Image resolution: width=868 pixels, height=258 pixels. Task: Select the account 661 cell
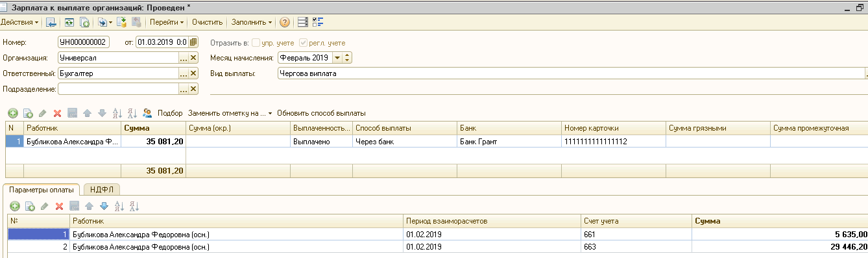(636, 234)
